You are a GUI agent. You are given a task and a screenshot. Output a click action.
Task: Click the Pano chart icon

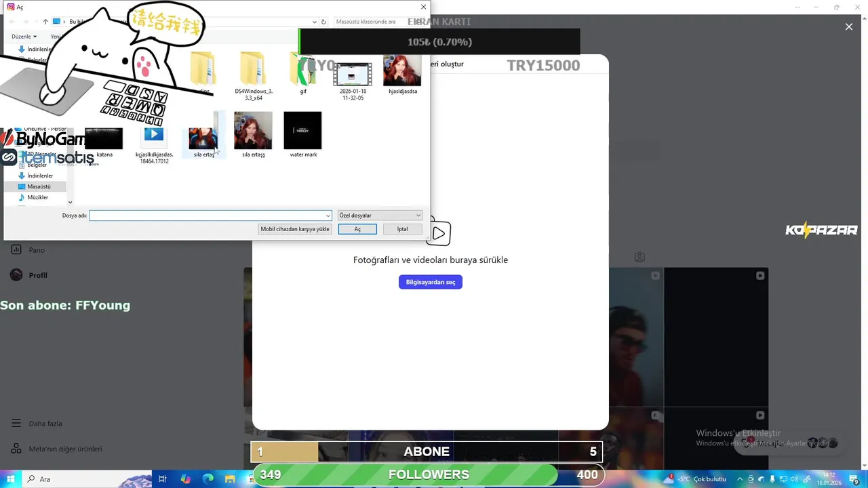pos(16,250)
